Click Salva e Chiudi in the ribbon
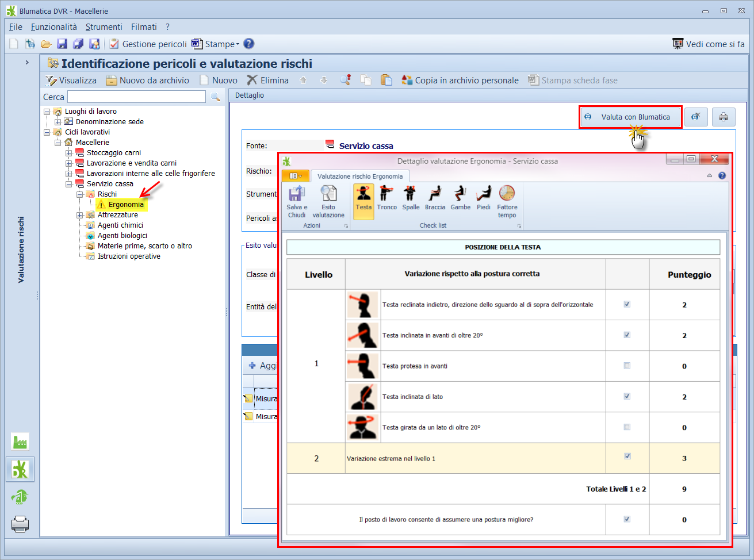This screenshot has width=754, height=560. pos(297,202)
